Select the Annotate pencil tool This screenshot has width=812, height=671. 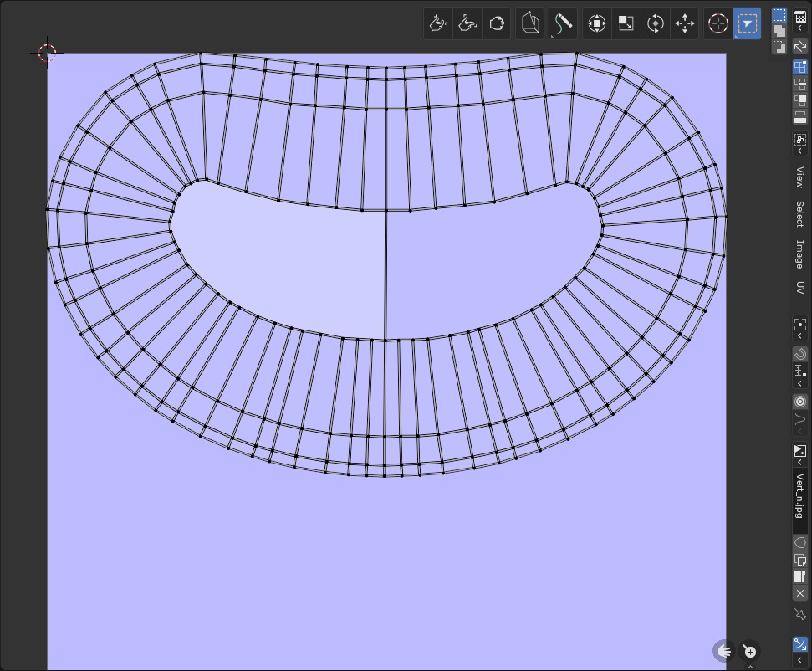tap(563, 23)
